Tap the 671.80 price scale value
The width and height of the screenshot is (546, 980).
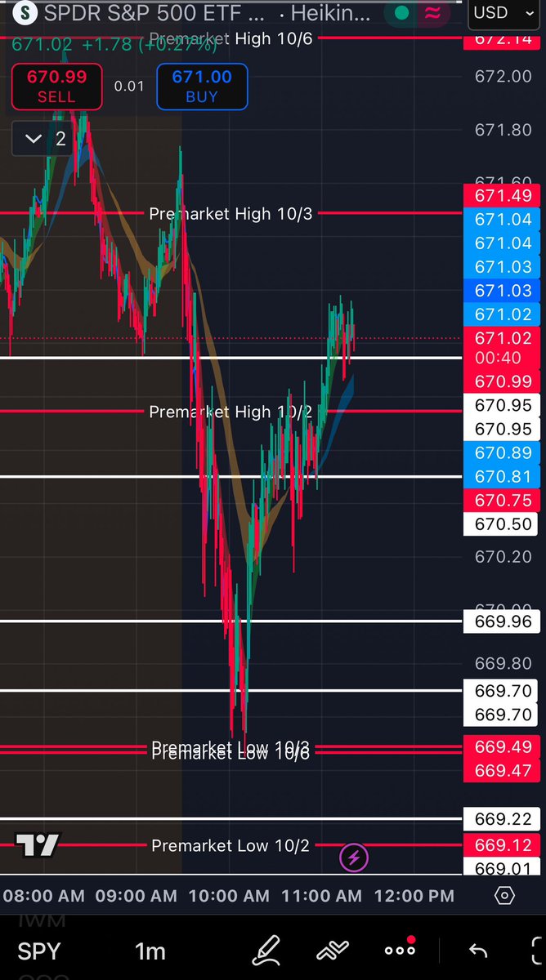tap(503, 130)
